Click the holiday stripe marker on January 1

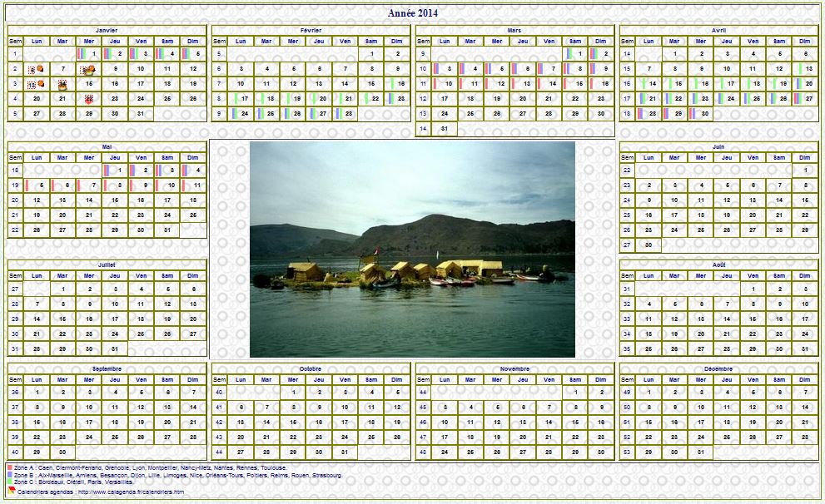pyautogui.click(x=82, y=54)
